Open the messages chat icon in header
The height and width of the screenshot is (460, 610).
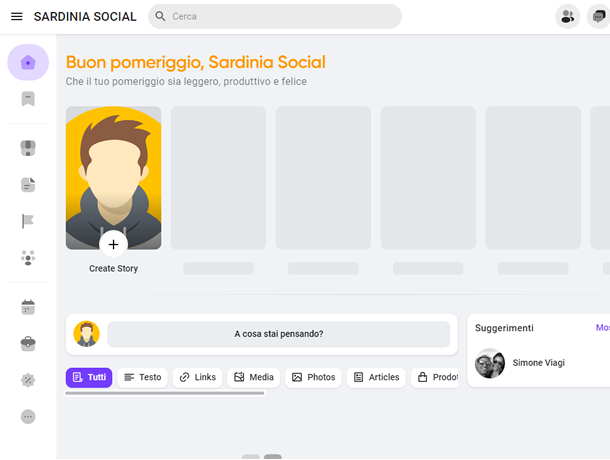[x=598, y=17]
